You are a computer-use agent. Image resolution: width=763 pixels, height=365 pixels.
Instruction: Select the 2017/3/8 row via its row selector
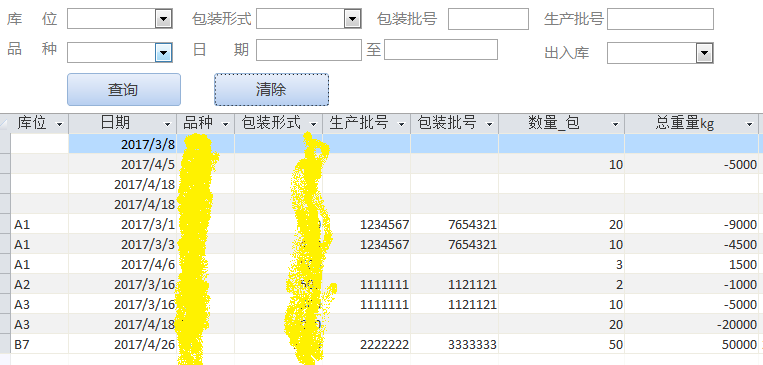point(5,144)
